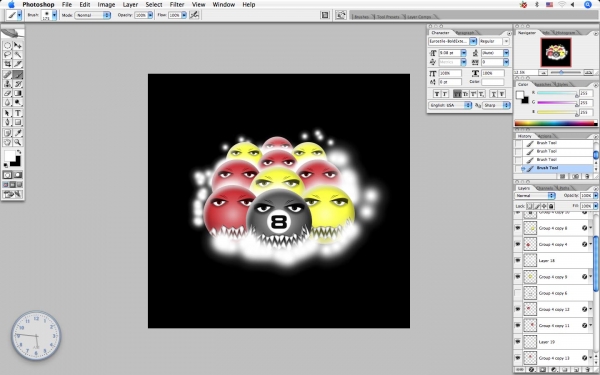Select the Lasso tool

pos(7,55)
